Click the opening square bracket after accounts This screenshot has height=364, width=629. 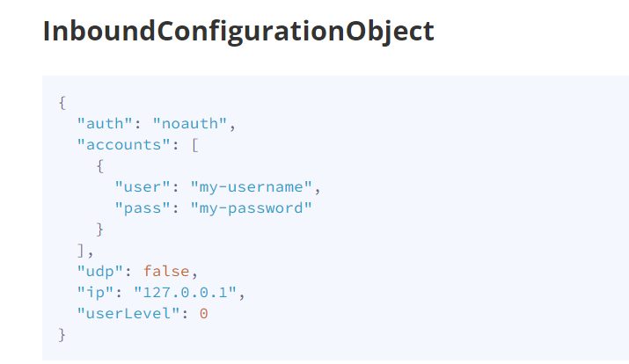tap(195, 143)
